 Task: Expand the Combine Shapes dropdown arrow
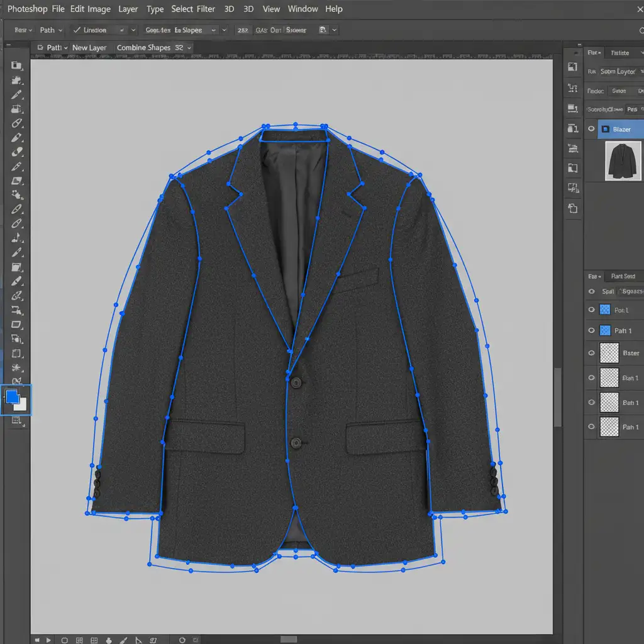click(189, 48)
